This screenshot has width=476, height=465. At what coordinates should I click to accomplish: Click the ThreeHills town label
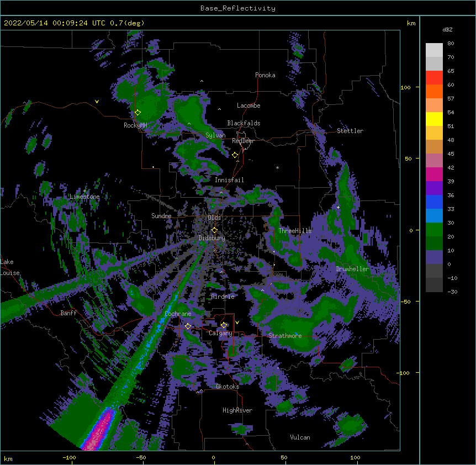(x=295, y=231)
